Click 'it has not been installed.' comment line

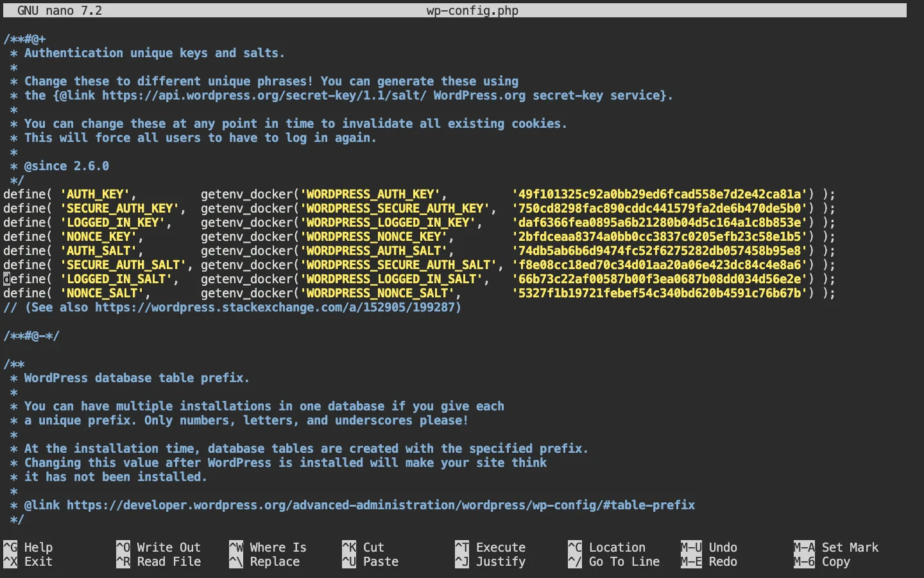pyautogui.click(x=116, y=477)
